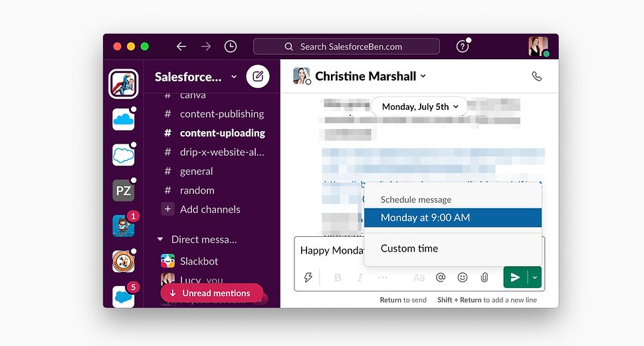This screenshot has height=346, width=644.
Task: Open the Monday, July 5th date dropdown
Action: coord(419,106)
